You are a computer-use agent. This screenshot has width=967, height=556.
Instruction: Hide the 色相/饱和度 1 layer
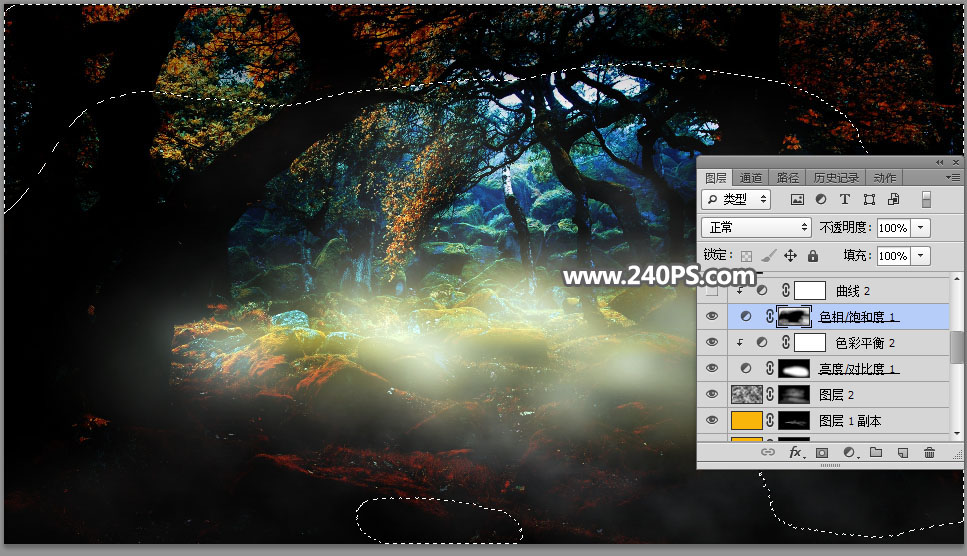712,316
